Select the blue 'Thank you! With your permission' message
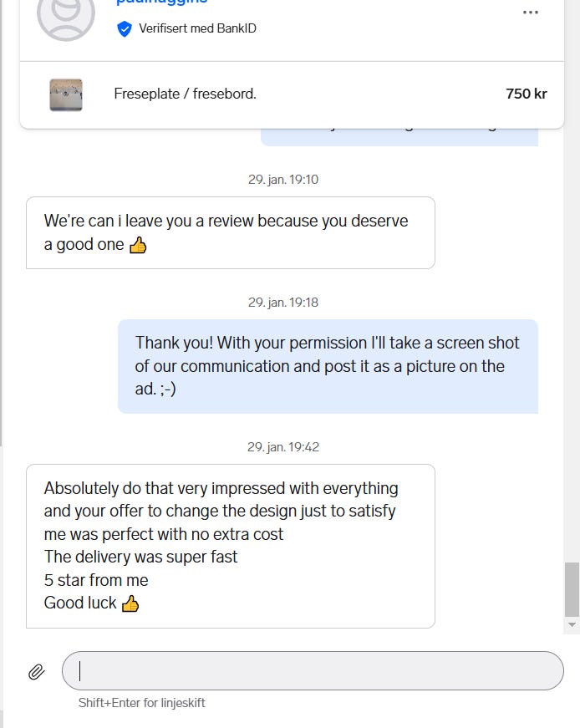The width and height of the screenshot is (580, 728). click(328, 366)
